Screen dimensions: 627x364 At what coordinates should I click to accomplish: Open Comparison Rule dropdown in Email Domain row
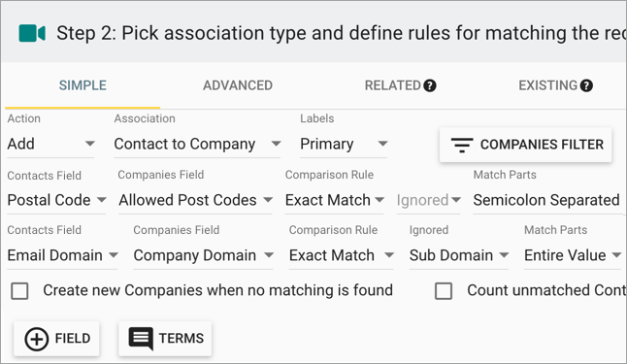click(x=341, y=255)
